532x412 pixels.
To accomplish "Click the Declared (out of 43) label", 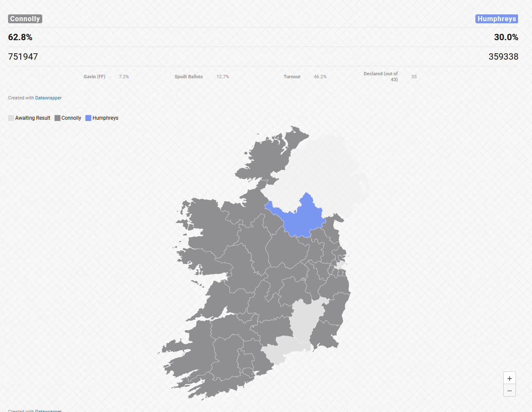I will coord(381,77).
